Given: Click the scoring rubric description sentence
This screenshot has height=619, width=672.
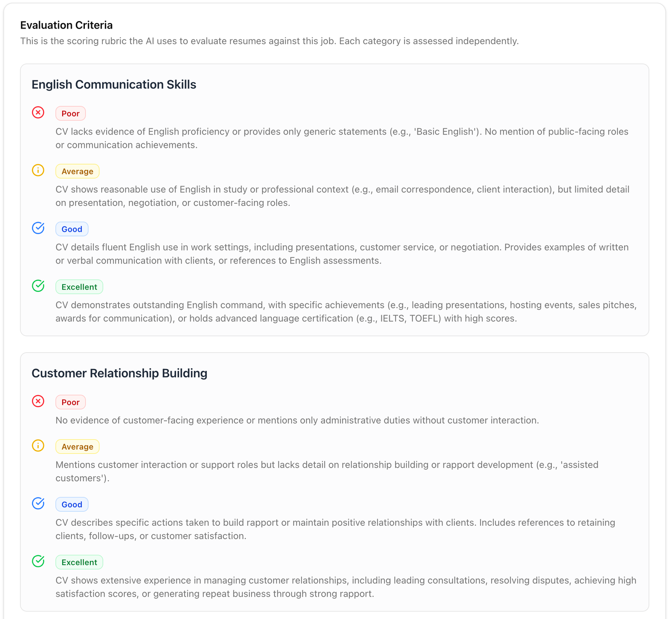Looking at the screenshot, I should point(270,41).
